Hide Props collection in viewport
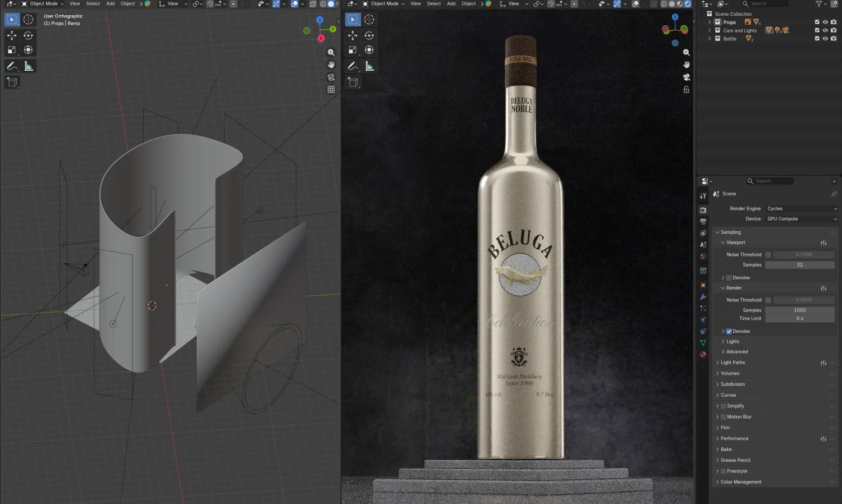The width and height of the screenshot is (842, 504). coord(825,22)
